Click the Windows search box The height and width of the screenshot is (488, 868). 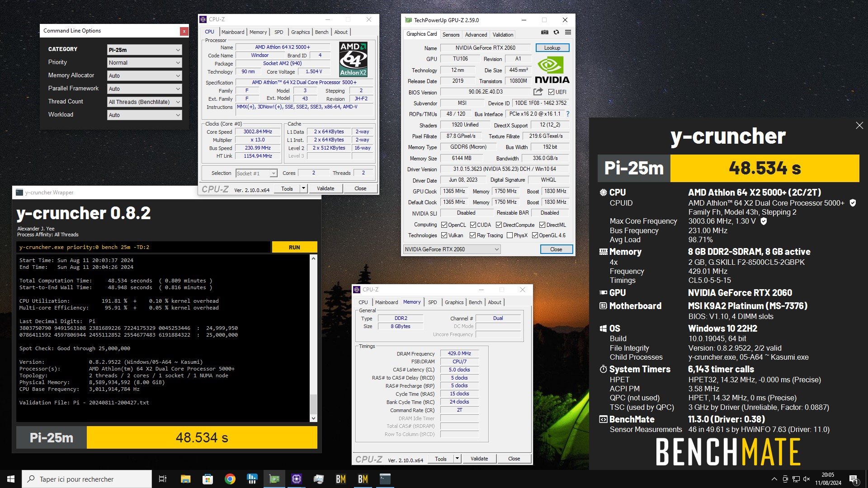(87, 479)
